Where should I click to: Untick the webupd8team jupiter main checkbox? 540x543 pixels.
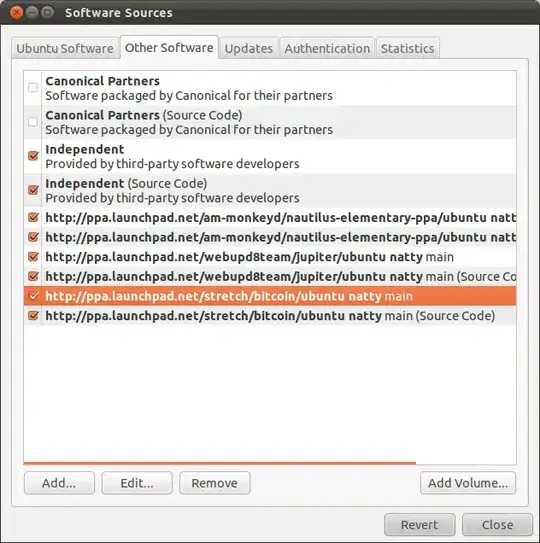33,257
